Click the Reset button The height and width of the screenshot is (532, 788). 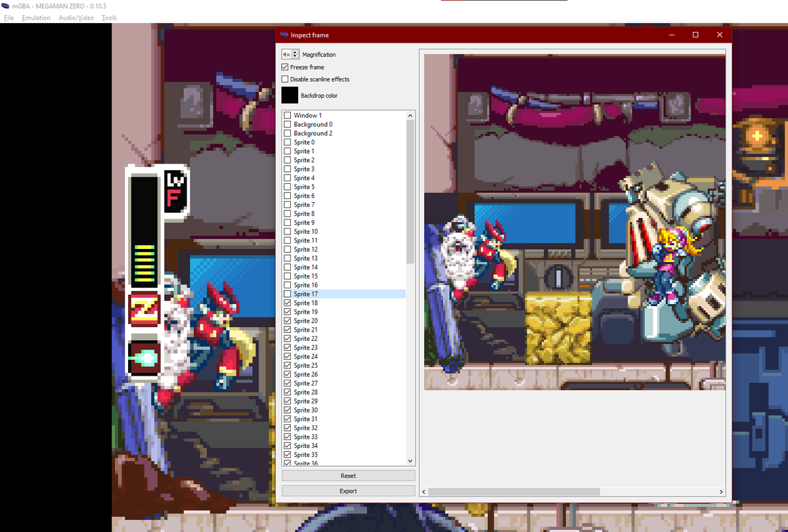click(348, 476)
